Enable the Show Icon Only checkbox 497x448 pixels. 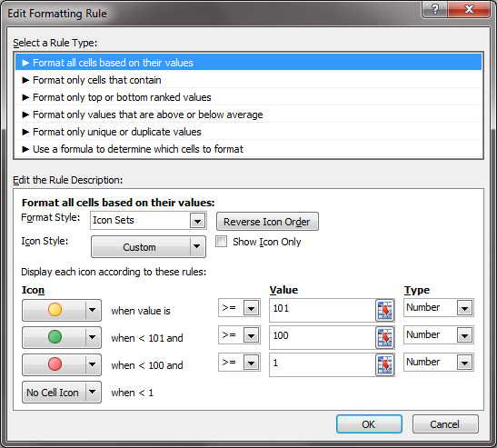click(221, 242)
